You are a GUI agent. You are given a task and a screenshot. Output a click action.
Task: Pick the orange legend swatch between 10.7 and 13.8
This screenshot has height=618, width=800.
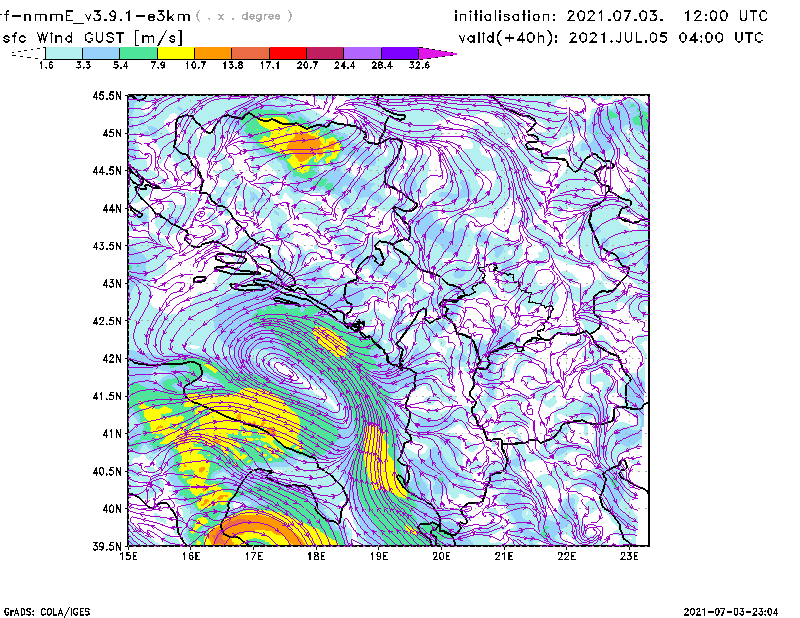pos(213,53)
